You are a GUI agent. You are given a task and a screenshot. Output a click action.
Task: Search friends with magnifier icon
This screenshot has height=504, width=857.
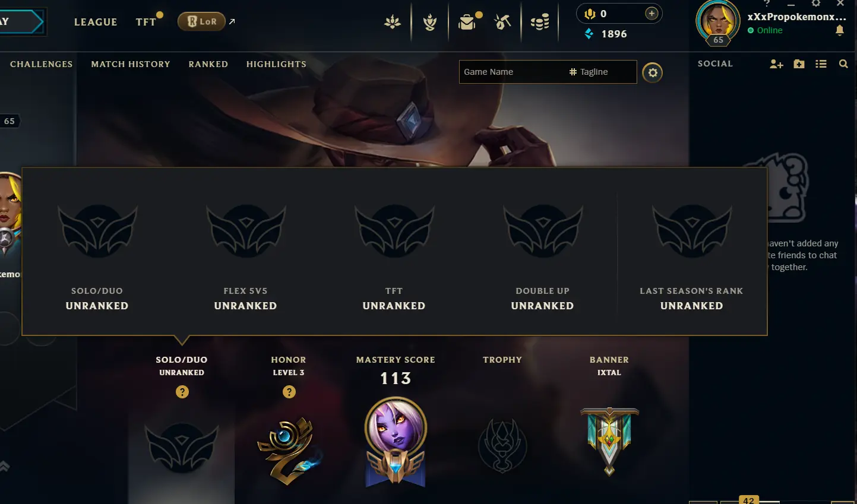tap(843, 64)
